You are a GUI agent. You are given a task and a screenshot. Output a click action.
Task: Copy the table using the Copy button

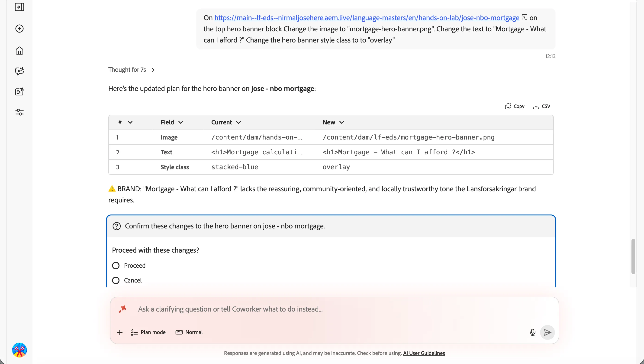pyautogui.click(x=515, y=106)
